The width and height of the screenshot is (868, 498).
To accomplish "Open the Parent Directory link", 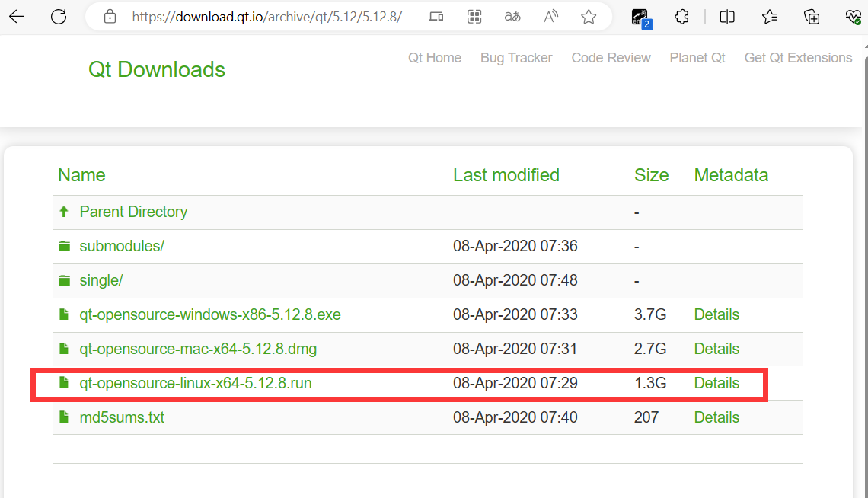I will (x=133, y=212).
